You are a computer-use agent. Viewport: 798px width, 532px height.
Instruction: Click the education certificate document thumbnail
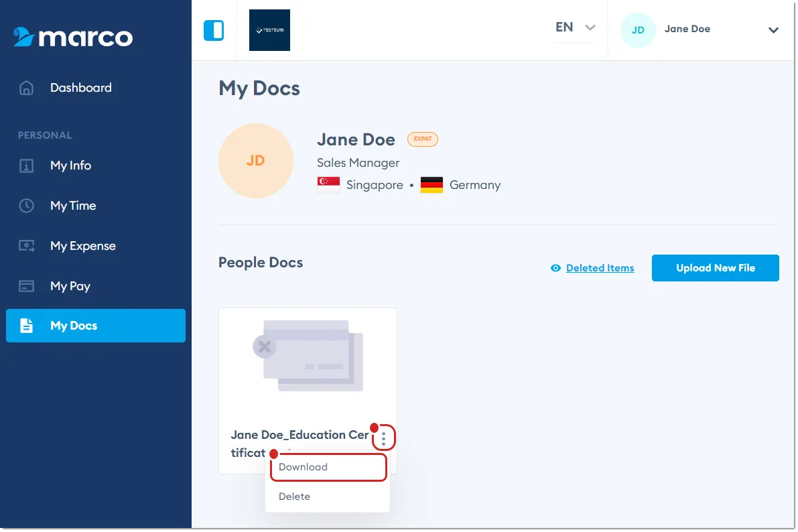point(308,355)
